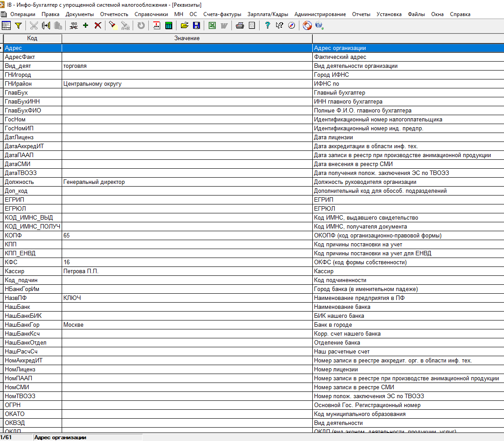504x441 pixels.
Task: Click the open folder icon
Action: tap(185, 25)
